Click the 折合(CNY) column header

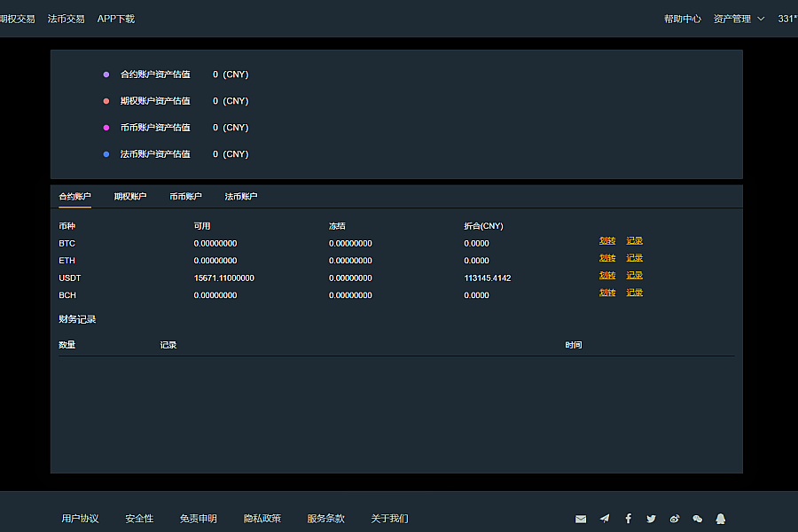pos(483,226)
